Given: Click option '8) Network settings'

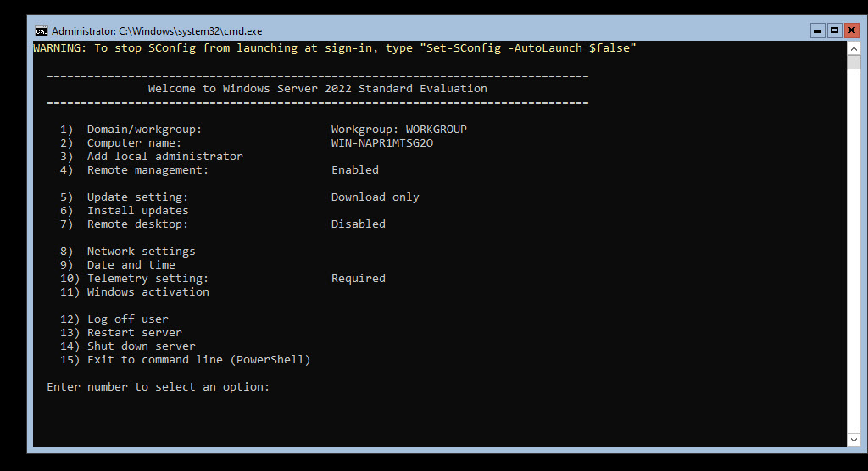Looking at the screenshot, I should coord(127,252).
